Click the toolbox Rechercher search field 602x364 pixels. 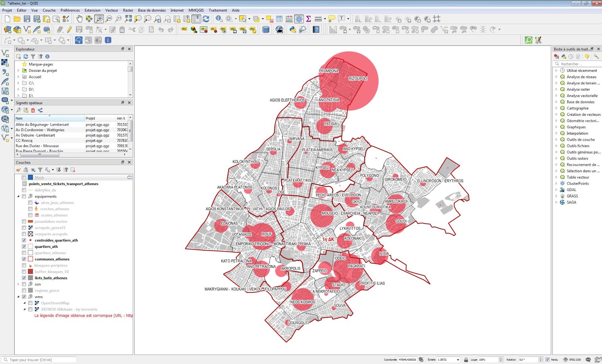(x=578, y=64)
